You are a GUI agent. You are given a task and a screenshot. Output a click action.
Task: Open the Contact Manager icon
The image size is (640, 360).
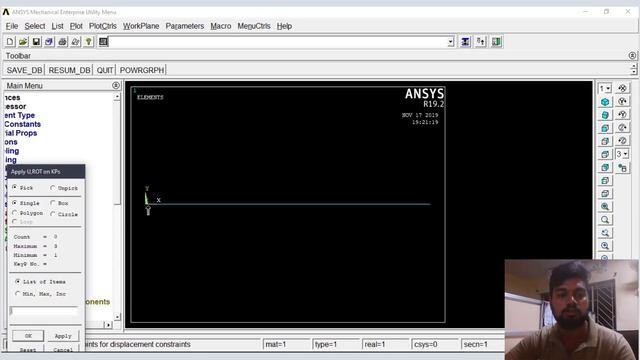496,42
